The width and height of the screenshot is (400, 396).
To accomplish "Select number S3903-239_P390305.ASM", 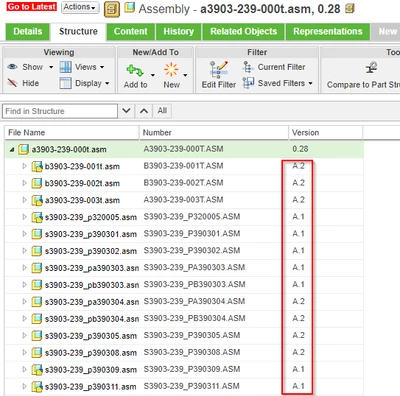I will (x=192, y=335).
